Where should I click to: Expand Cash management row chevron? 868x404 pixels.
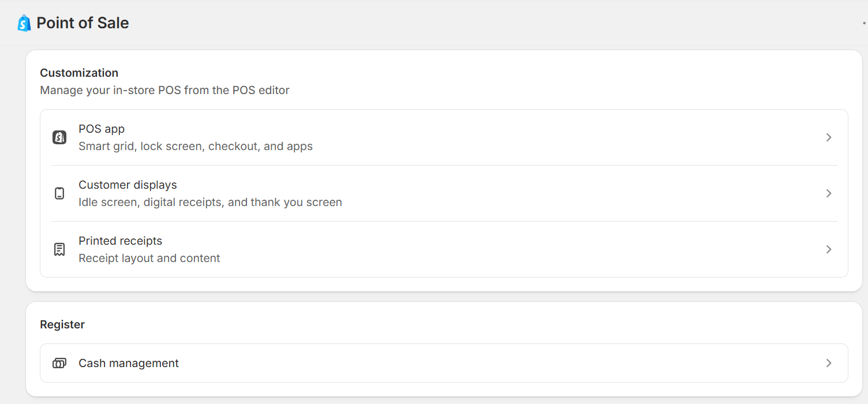(829, 363)
